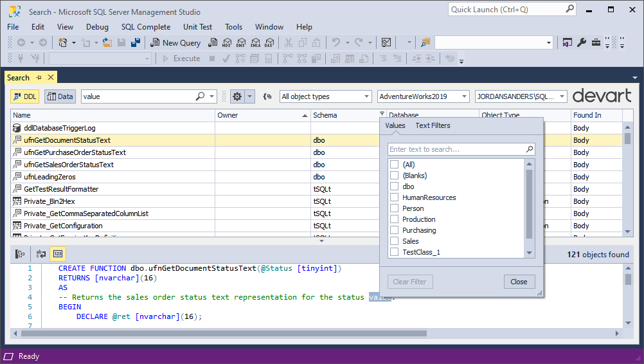Close the Search tab
644x364 pixels.
click(51, 77)
